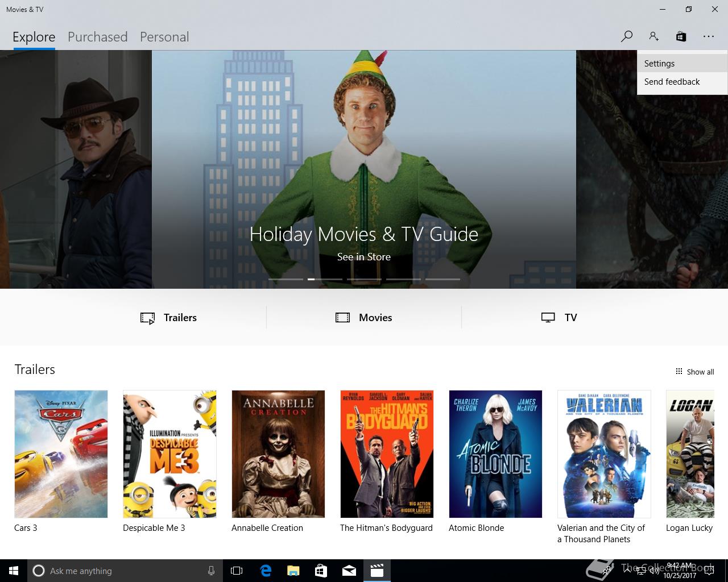Click the Trailers section heading
This screenshot has width=728, height=582.
click(35, 369)
